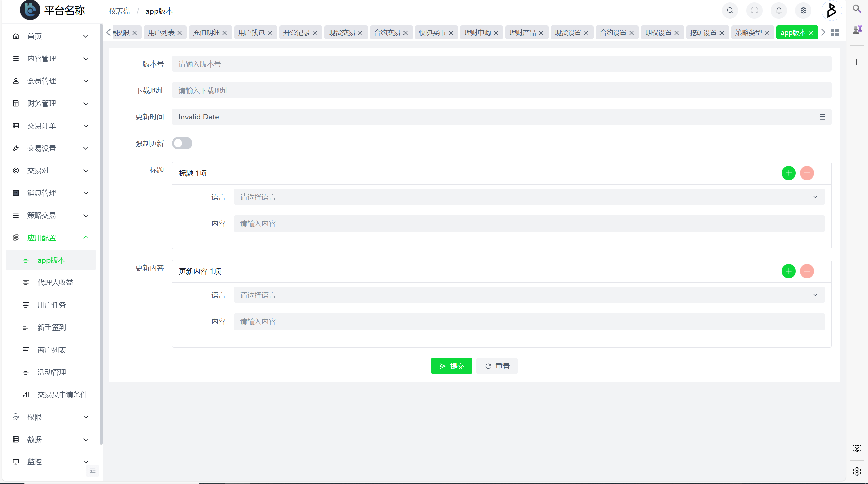868x484 pixels.
Task: Toggle fullscreen mode icon
Action: coord(754,11)
